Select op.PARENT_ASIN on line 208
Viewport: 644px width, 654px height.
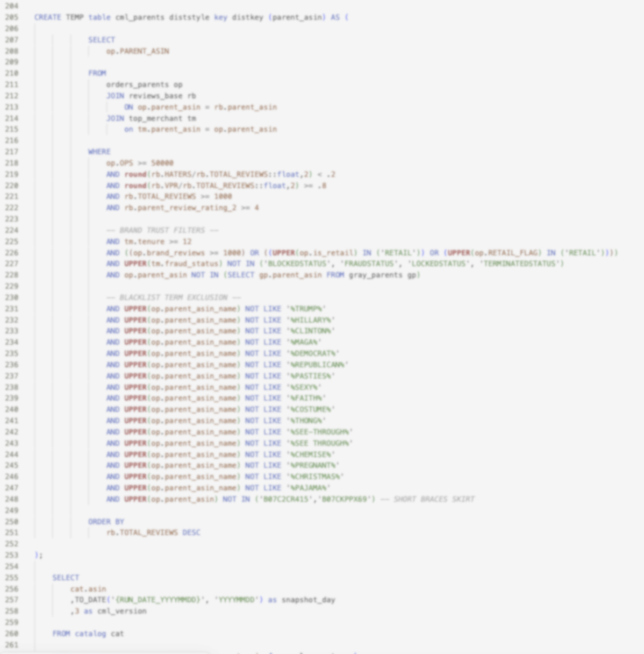coord(137,51)
